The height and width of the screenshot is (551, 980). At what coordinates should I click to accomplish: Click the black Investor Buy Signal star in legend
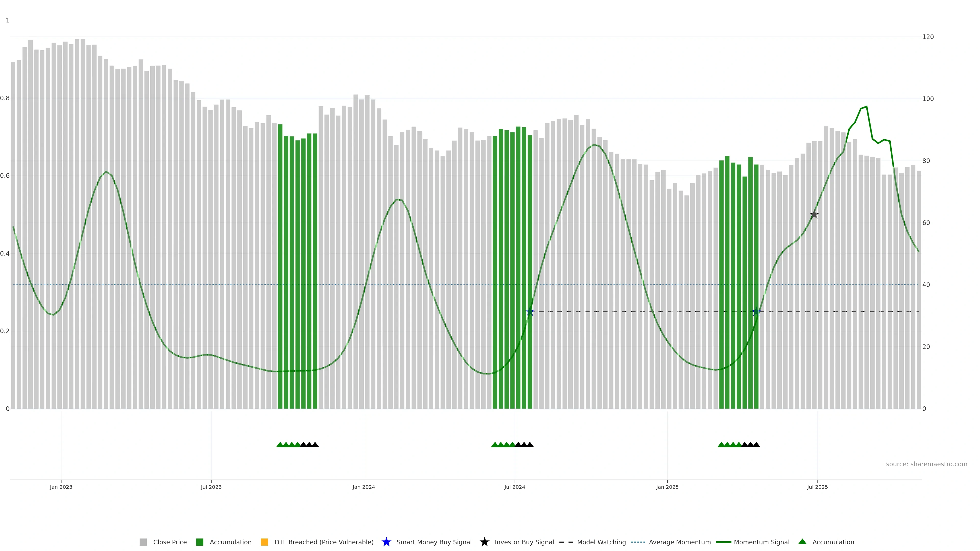[484, 542]
